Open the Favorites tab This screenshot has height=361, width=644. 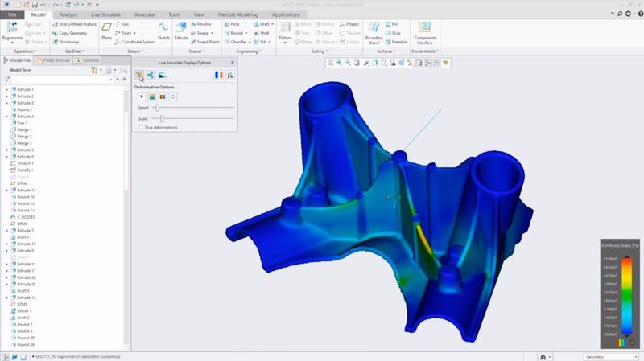click(x=88, y=60)
